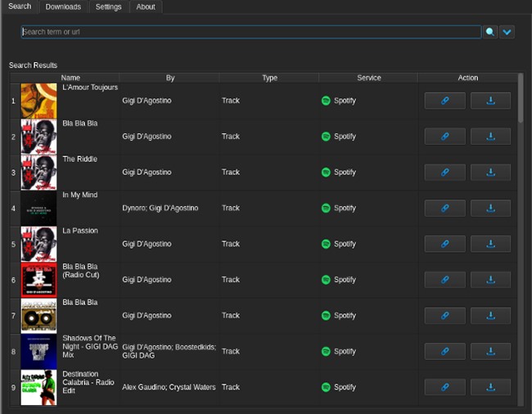Viewport: 532px width, 414px height.
Task: Click the magnifier search button
Action: 490,32
